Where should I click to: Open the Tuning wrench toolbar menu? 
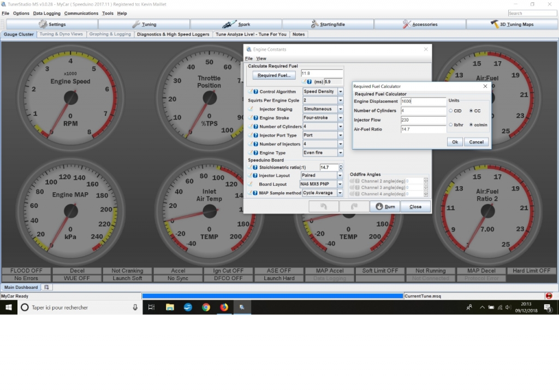144,24
